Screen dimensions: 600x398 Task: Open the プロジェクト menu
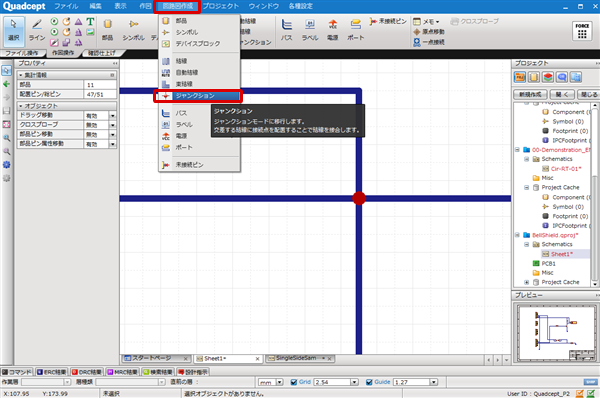pos(221,6)
